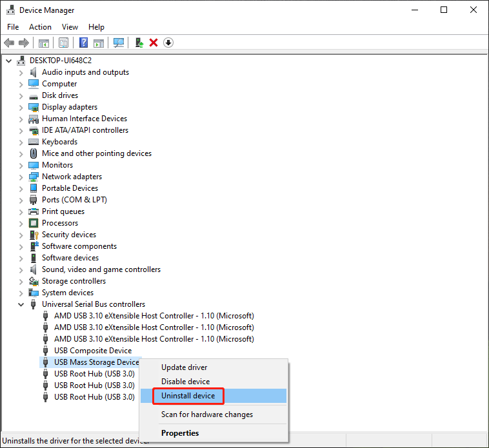Click the Device Manager title bar icon
The height and width of the screenshot is (448, 489).
(10, 10)
